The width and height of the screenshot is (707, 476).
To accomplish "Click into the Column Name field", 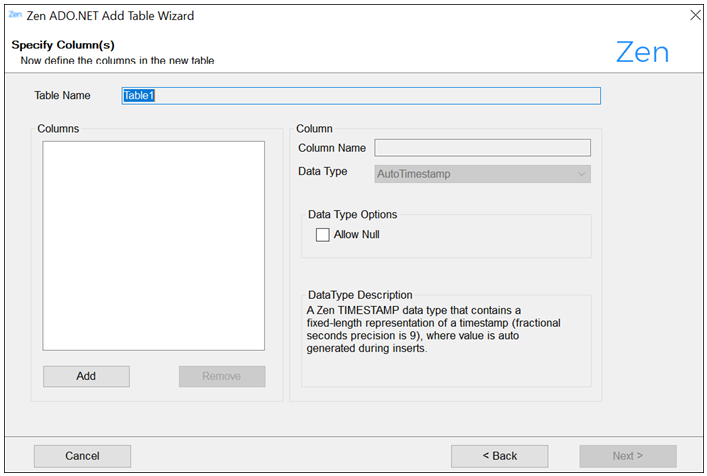I will 482,148.
